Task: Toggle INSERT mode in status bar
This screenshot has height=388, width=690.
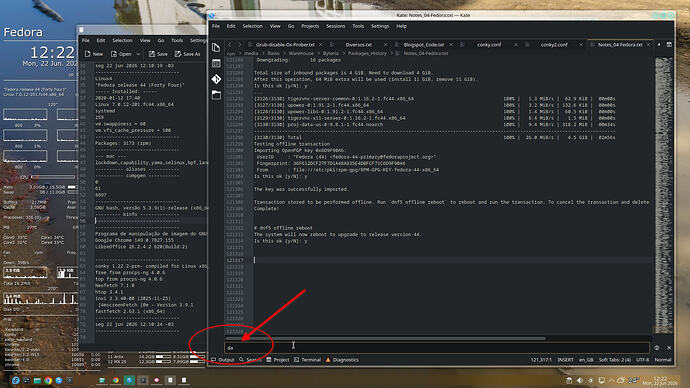Action: click(565, 360)
